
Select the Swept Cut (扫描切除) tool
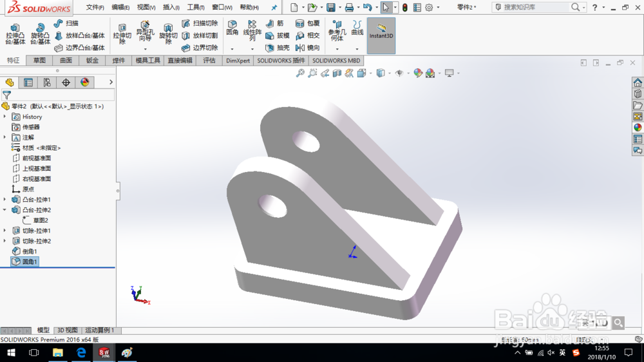(200, 23)
